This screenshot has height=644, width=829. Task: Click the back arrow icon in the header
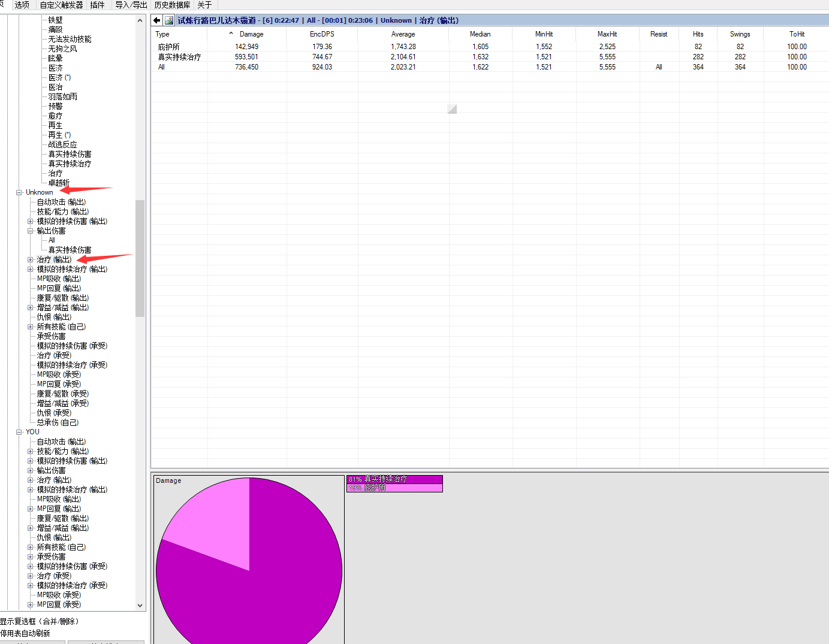[157, 20]
